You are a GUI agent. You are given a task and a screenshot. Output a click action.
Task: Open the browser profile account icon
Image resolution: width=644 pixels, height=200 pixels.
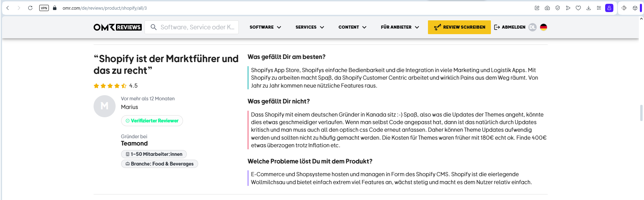(x=609, y=8)
